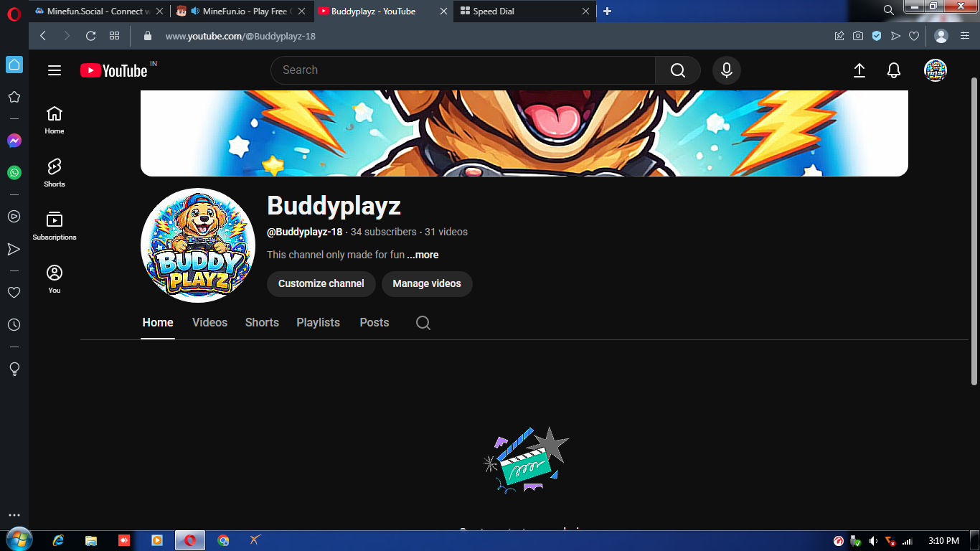Open WhatsApp in Opera sidebar
980x551 pixels.
tap(14, 173)
